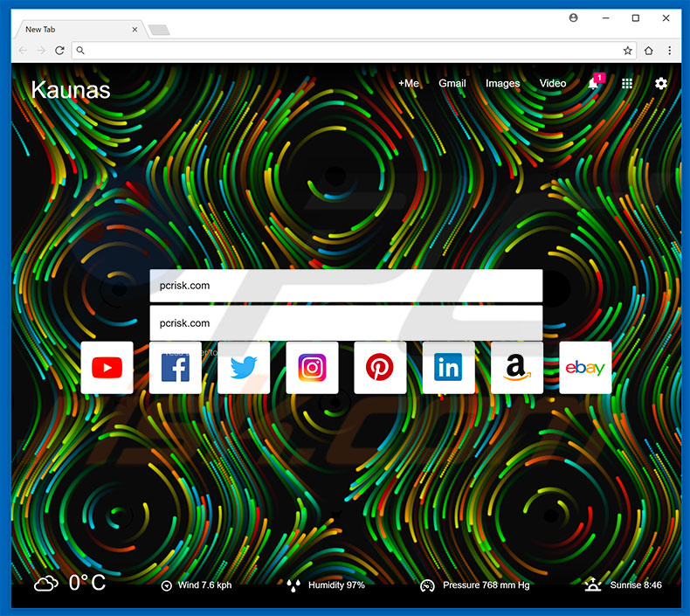Open page settings gear icon
Screen dimensions: 690x616
click(x=661, y=84)
